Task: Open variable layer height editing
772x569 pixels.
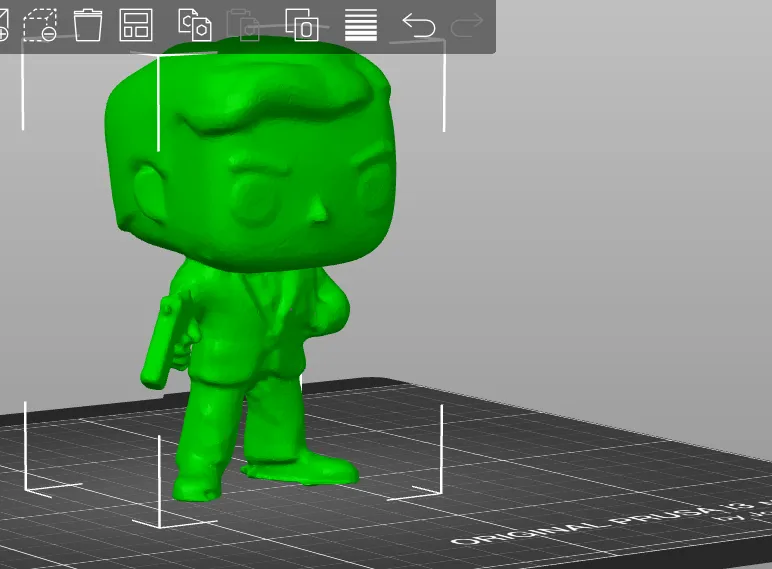Action: tap(361, 25)
